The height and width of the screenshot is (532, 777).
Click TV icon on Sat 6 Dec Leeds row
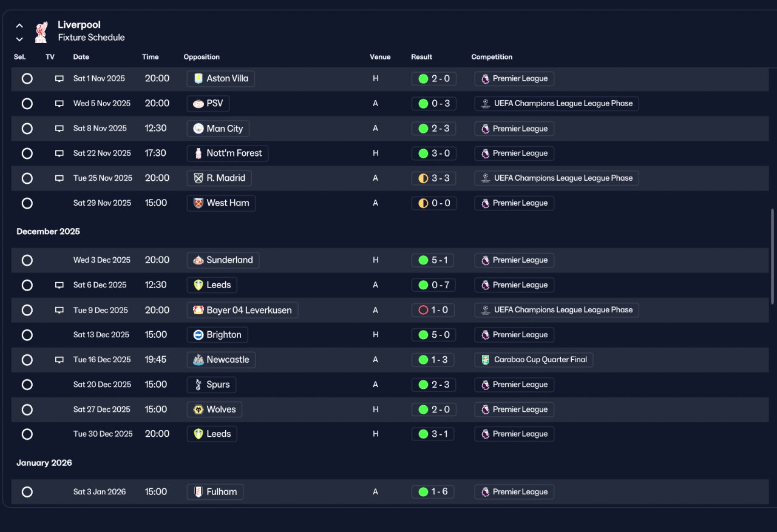pyautogui.click(x=59, y=285)
